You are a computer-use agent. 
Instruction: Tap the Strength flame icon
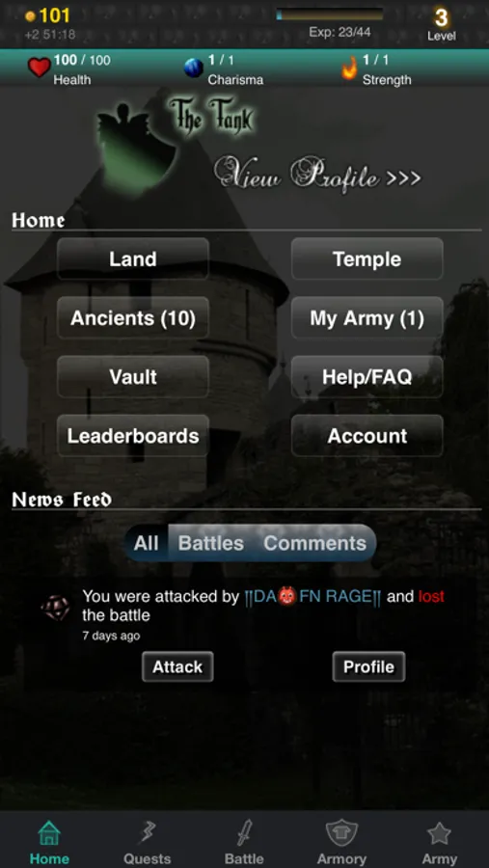click(x=349, y=68)
